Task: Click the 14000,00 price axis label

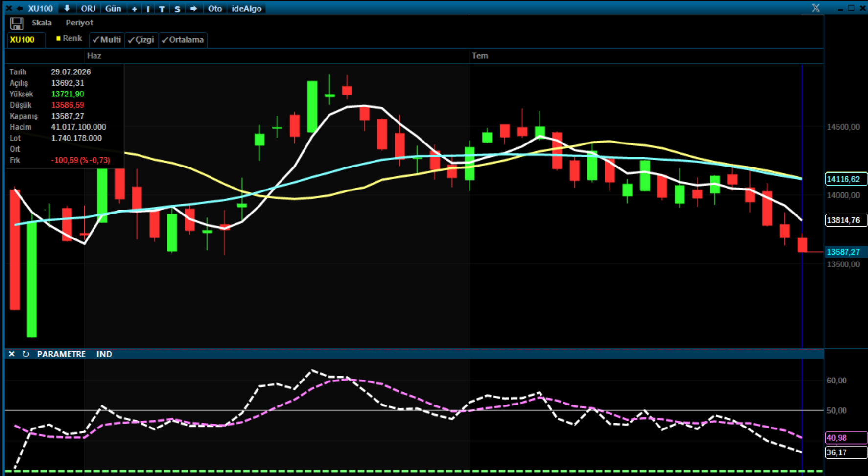Action: 843,195
